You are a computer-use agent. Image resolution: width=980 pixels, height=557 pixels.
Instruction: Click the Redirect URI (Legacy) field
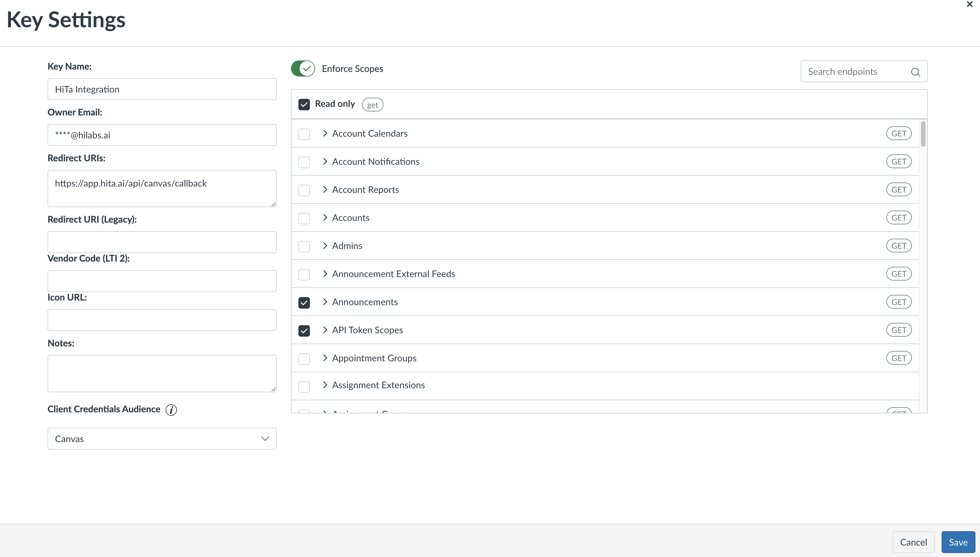pyautogui.click(x=162, y=242)
